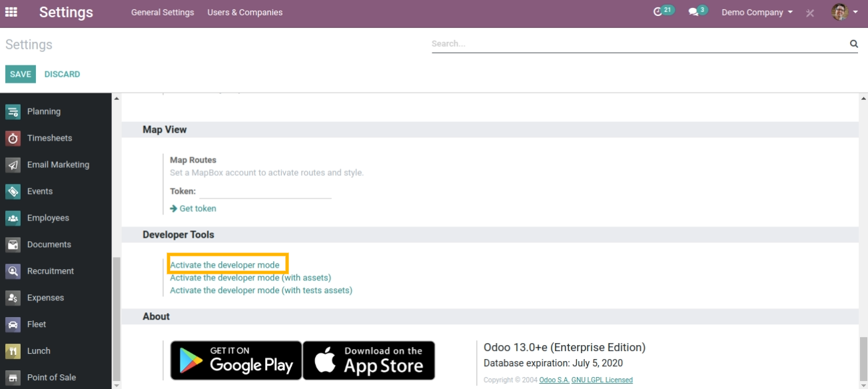
Task: Select the Email Marketing sidebar icon
Action: (x=13, y=165)
